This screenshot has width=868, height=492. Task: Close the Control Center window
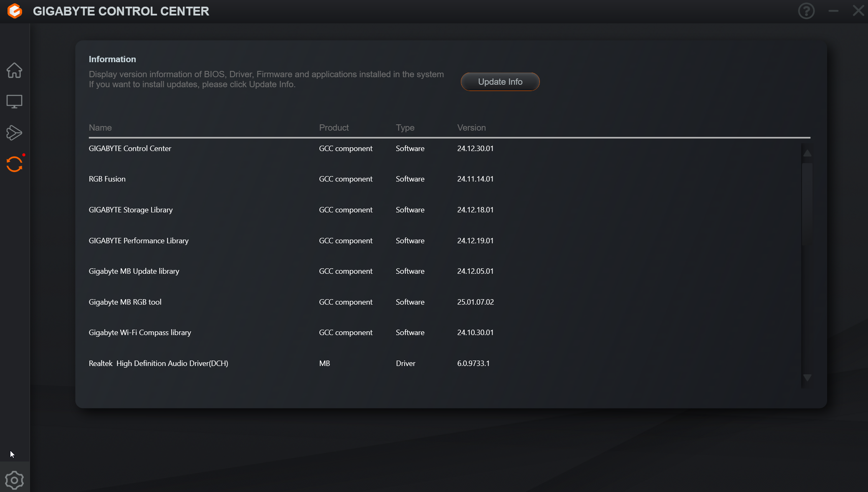click(x=858, y=11)
